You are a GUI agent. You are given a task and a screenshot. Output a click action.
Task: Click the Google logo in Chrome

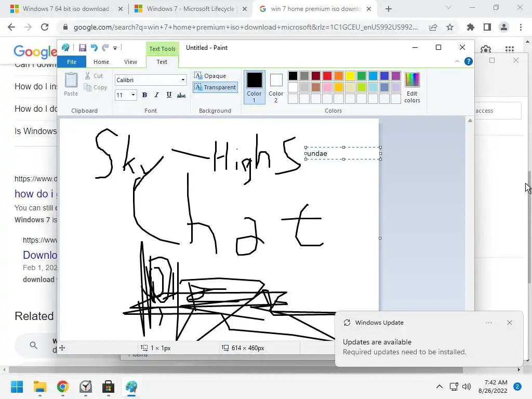[35, 51]
